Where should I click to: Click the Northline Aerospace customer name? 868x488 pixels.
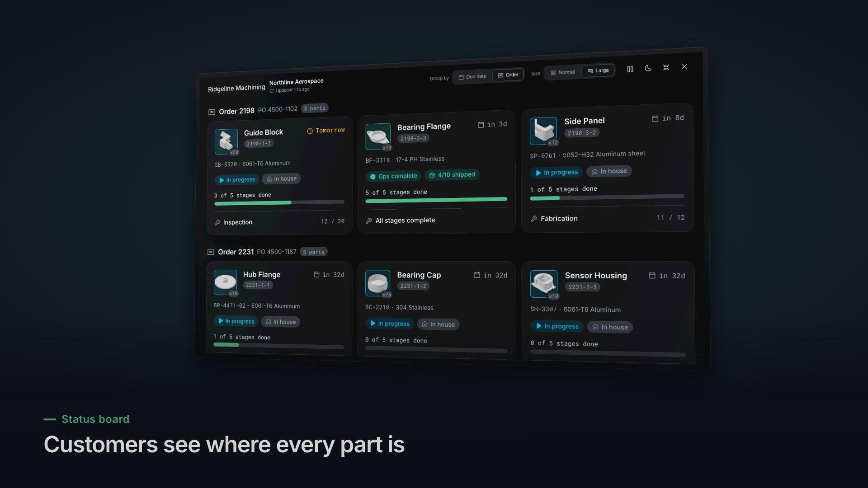(297, 82)
